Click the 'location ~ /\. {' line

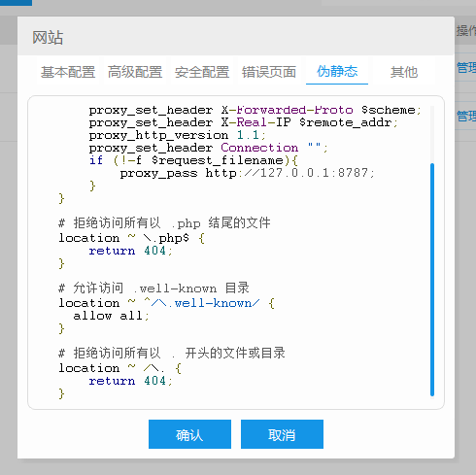[x=120, y=368]
